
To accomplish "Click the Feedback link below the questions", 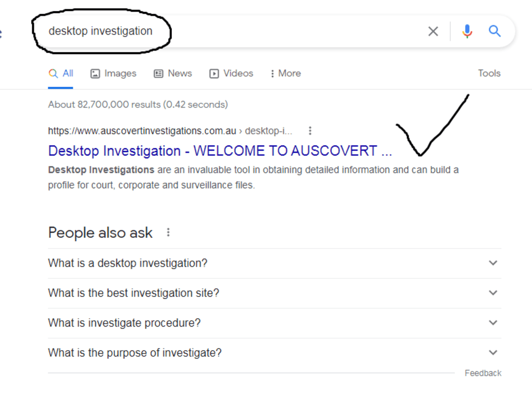I will 483,373.
